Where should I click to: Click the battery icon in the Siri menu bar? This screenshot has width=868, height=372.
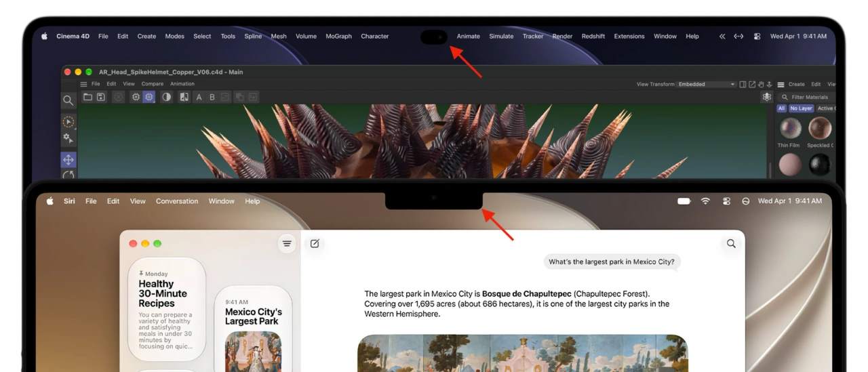click(684, 201)
